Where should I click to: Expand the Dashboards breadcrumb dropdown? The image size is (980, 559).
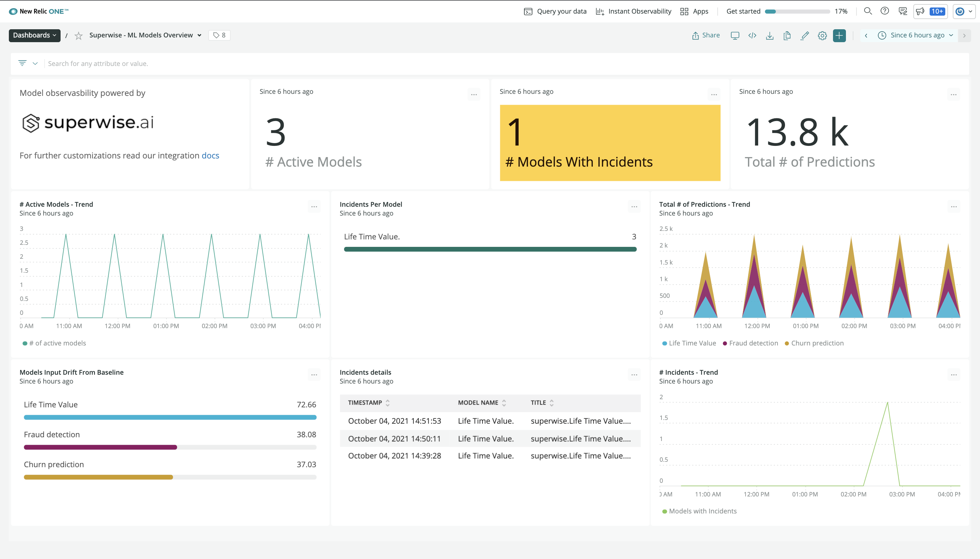pos(35,35)
